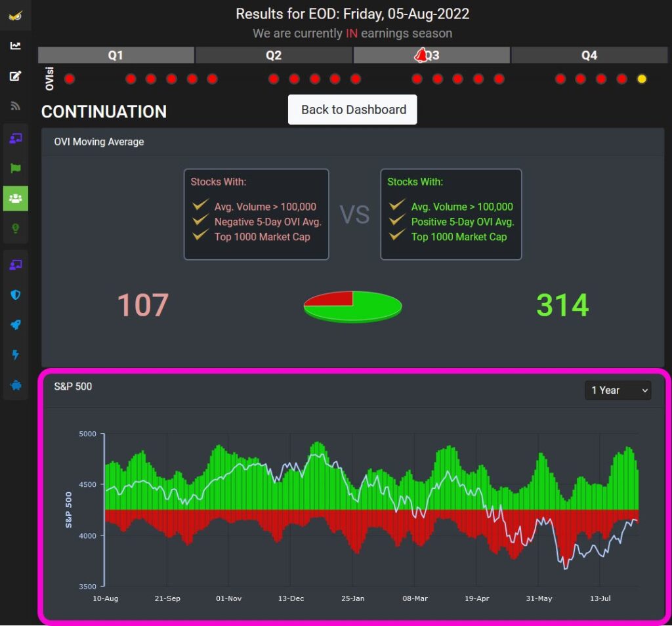Click the blue rocket icon
672x626 pixels.
pyautogui.click(x=15, y=325)
